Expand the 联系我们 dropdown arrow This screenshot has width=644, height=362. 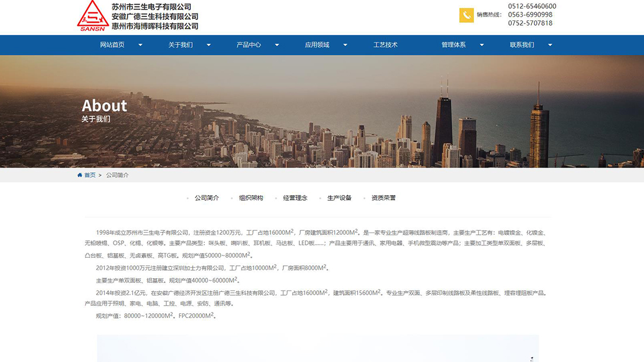(x=549, y=45)
